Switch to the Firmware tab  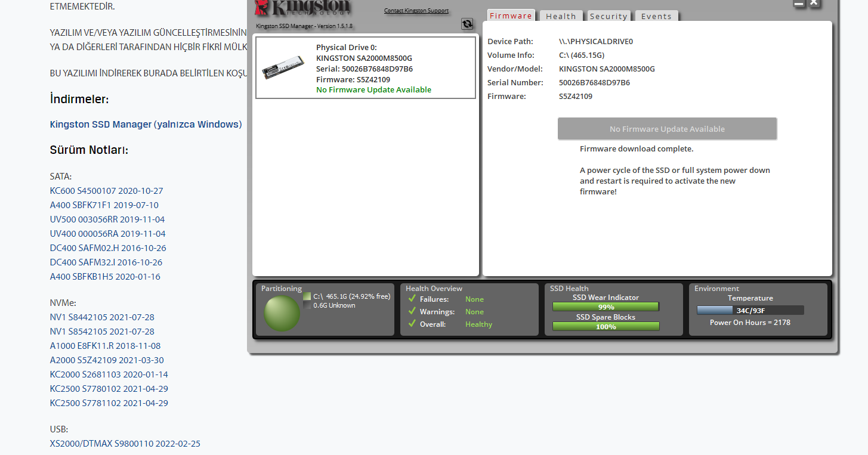[511, 16]
